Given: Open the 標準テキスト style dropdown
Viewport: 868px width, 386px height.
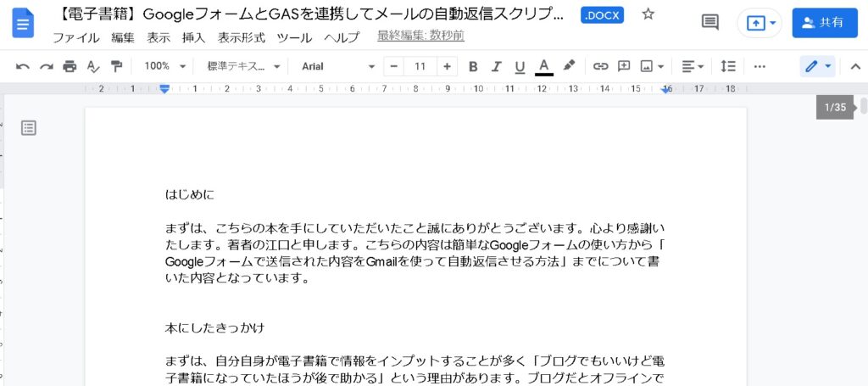Looking at the screenshot, I should pyautogui.click(x=243, y=66).
